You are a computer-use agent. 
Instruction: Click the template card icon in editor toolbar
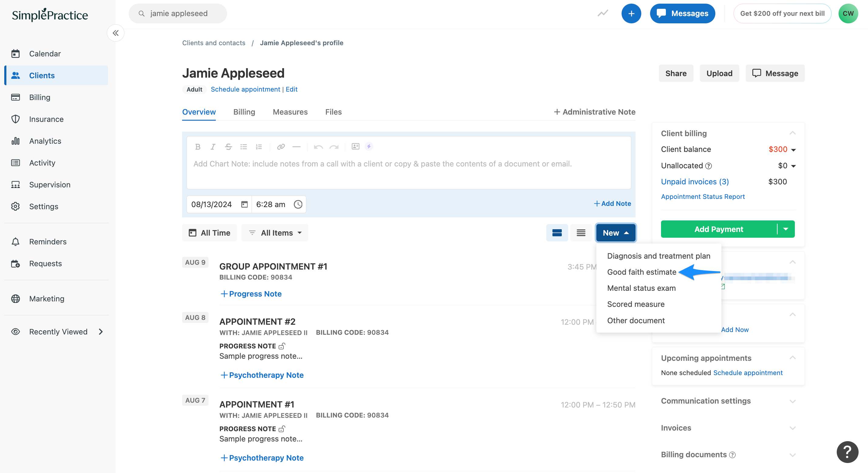[x=355, y=146]
